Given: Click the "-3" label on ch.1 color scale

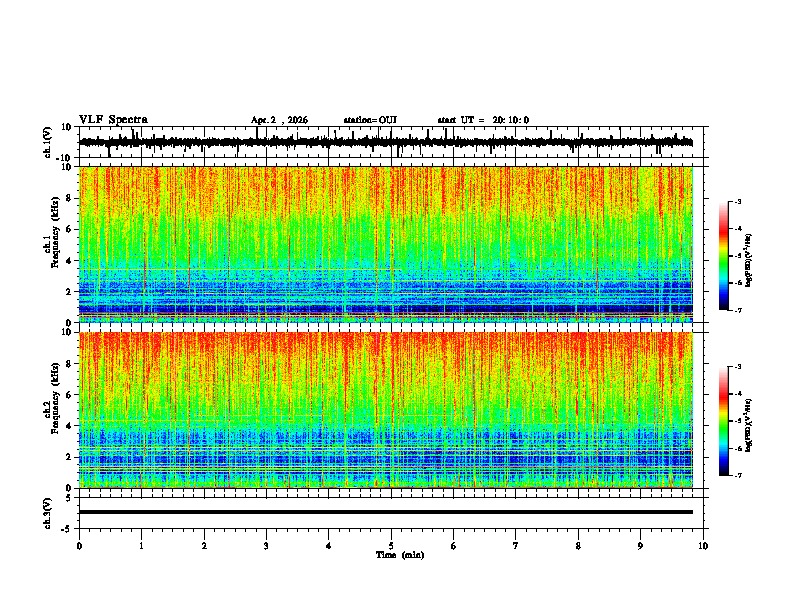Looking at the screenshot, I should click(x=738, y=201).
